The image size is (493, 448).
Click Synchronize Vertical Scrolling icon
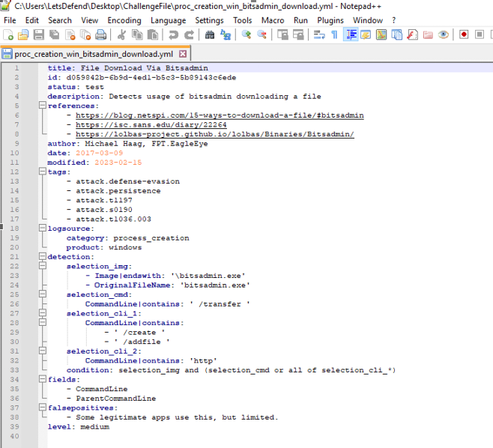tap(282, 34)
